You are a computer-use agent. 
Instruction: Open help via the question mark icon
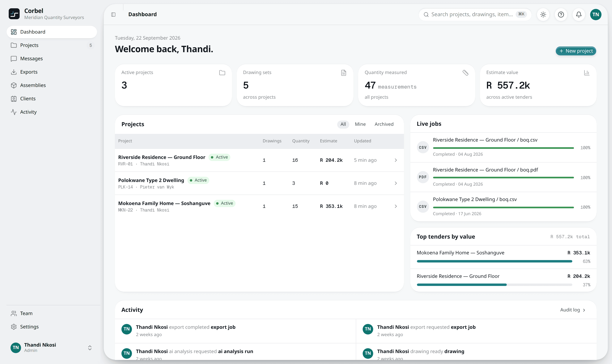pyautogui.click(x=561, y=15)
